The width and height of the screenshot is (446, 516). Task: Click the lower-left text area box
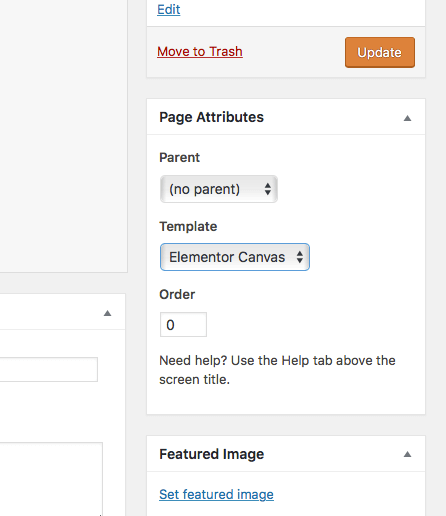(51, 479)
